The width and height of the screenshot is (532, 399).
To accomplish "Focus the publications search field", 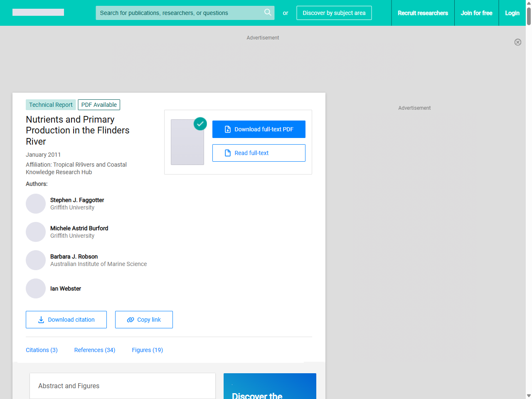I will click(179, 13).
